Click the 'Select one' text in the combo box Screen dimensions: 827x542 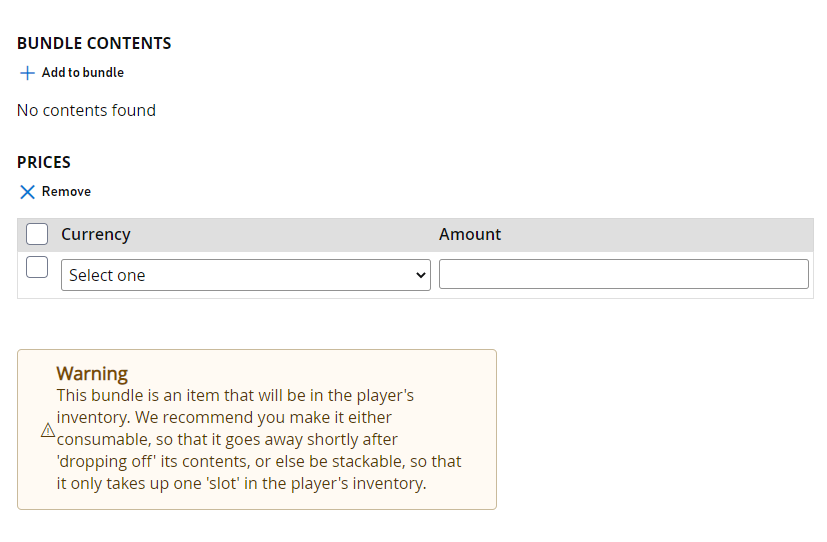pos(107,275)
